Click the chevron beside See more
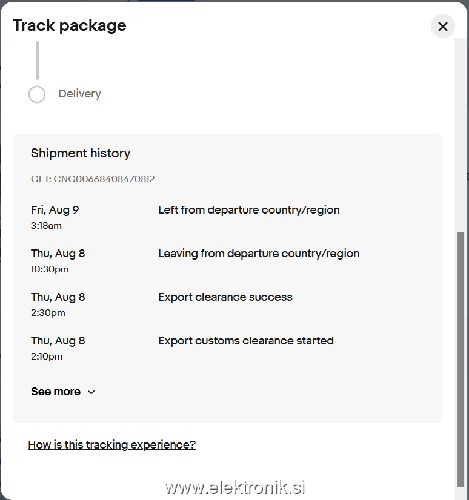 click(91, 392)
